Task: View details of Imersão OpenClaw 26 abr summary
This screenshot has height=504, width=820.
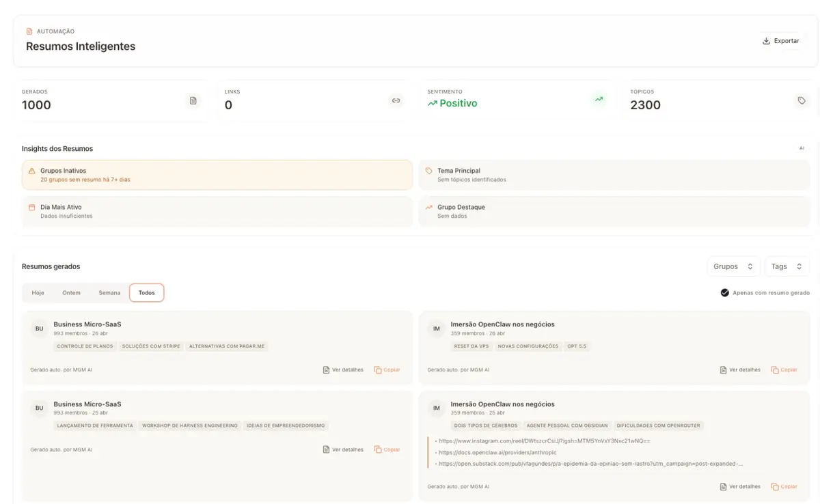Action: [x=740, y=370]
